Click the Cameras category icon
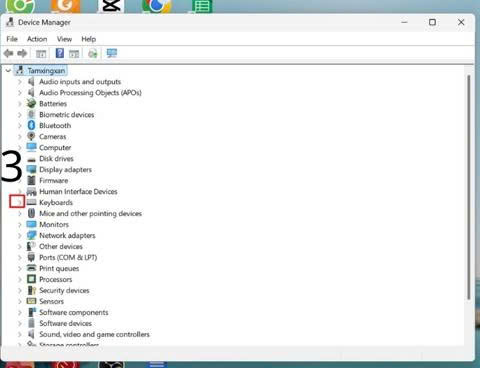The width and height of the screenshot is (480, 368). tap(31, 136)
